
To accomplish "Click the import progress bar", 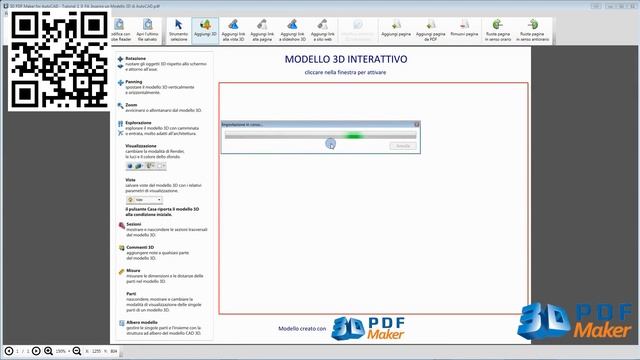I will (320, 136).
